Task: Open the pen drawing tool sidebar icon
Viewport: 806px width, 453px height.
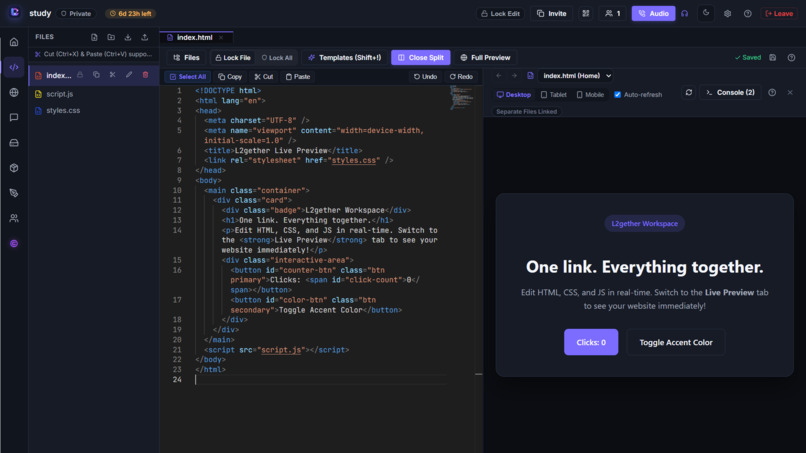Action: coord(14,193)
